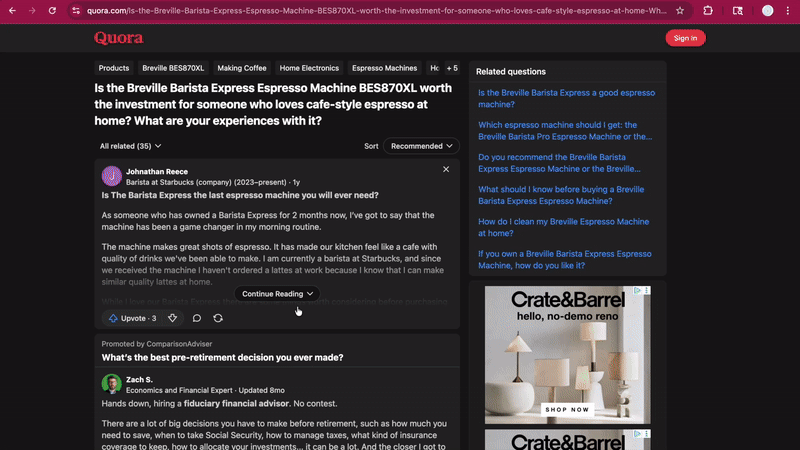Viewport: 800px width, 450px height.
Task: Select the Home Electronics topic tag
Action: pyautogui.click(x=309, y=68)
